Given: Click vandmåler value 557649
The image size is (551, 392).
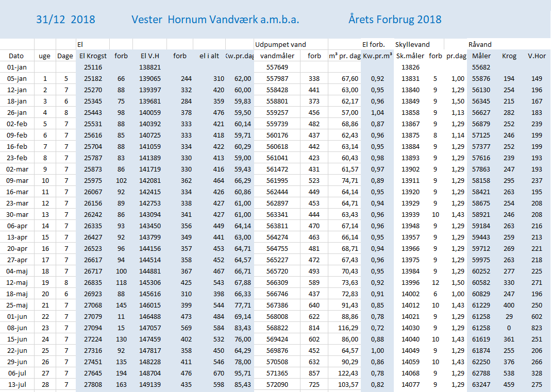Looking at the screenshot, I should click(x=277, y=67).
